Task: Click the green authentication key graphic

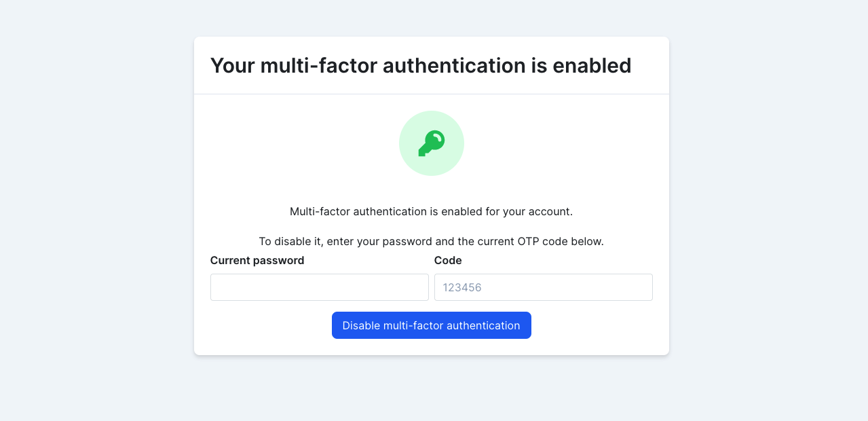Action: 431,143
